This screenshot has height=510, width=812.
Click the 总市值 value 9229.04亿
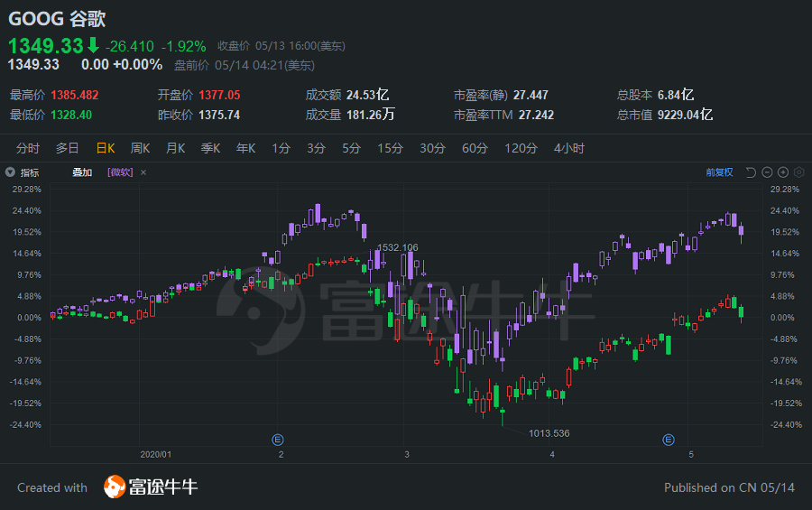click(x=685, y=115)
